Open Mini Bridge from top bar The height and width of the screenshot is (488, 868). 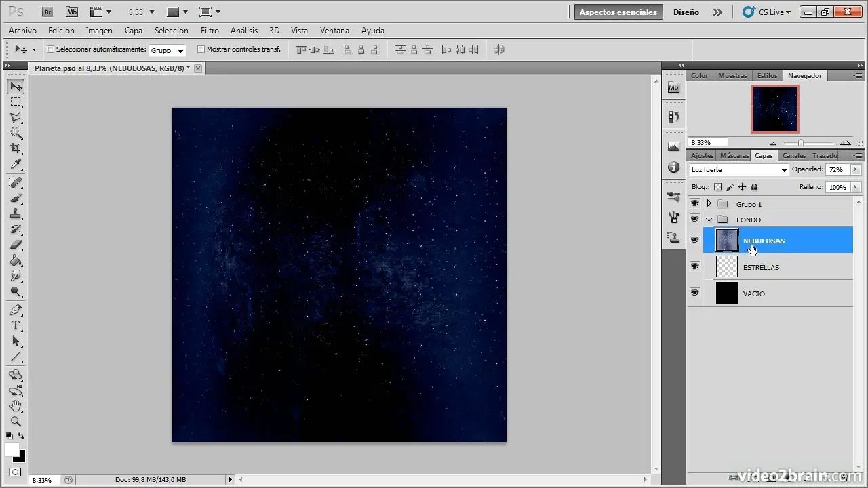[x=71, y=12]
